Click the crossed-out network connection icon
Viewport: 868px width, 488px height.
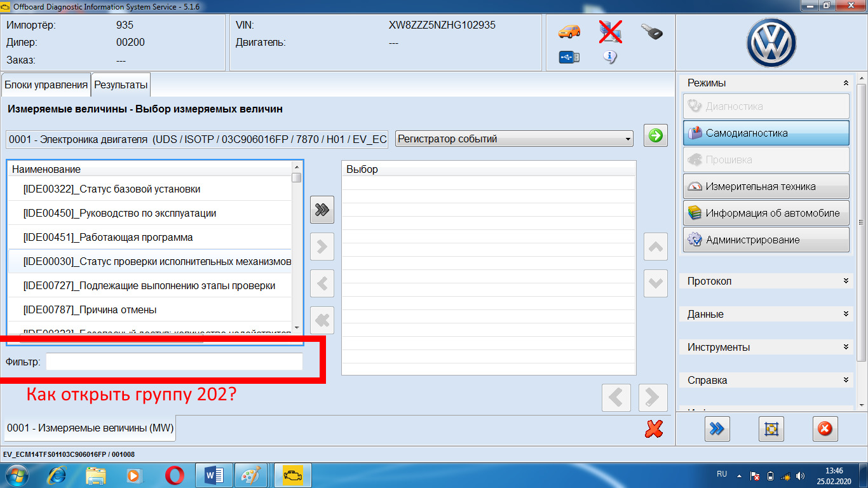coord(610,31)
